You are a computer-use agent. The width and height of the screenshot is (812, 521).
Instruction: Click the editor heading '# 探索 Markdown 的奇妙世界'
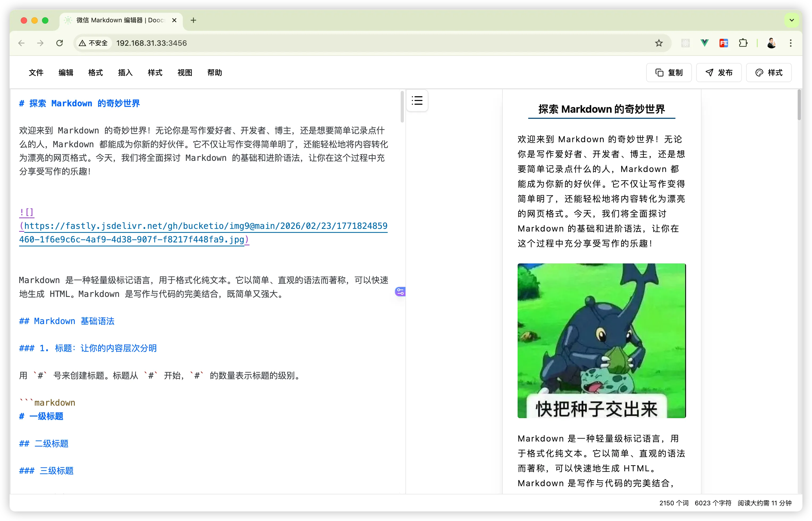tap(79, 103)
